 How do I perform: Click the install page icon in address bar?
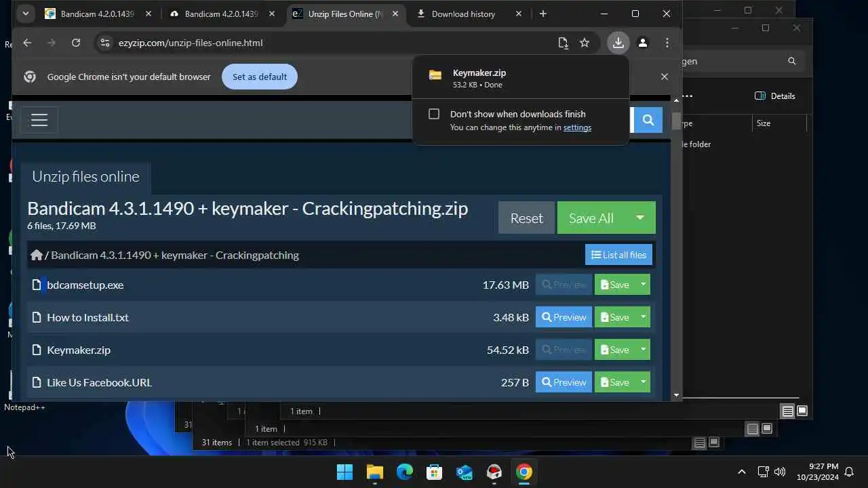[563, 43]
